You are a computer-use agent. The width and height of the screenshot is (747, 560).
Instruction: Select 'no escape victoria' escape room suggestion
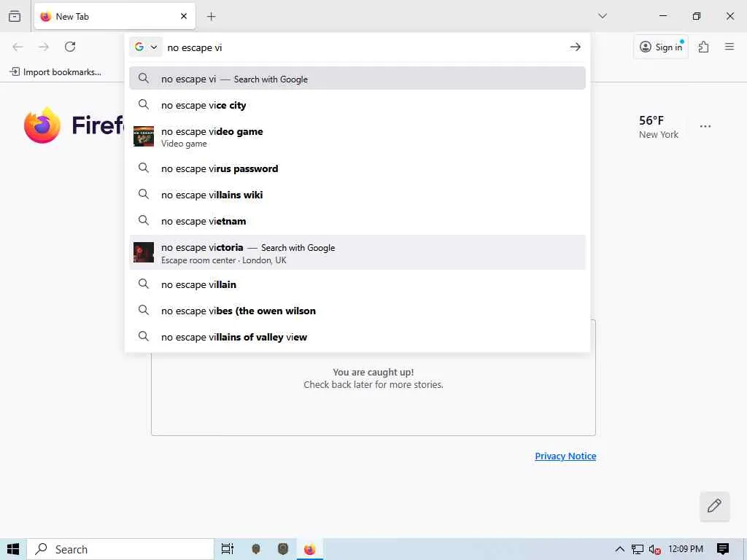357,252
